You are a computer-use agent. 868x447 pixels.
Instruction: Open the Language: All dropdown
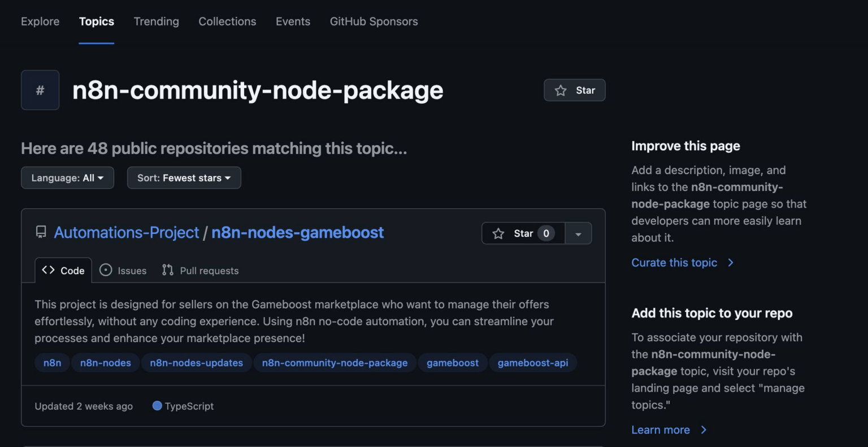[67, 177]
